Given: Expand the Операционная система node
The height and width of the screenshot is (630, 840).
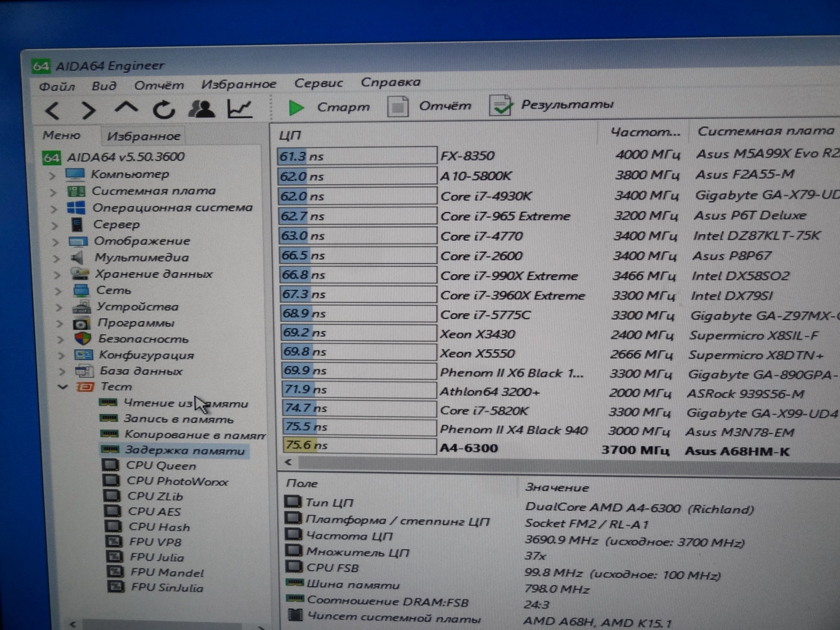Looking at the screenshot, I should [54, 209].
